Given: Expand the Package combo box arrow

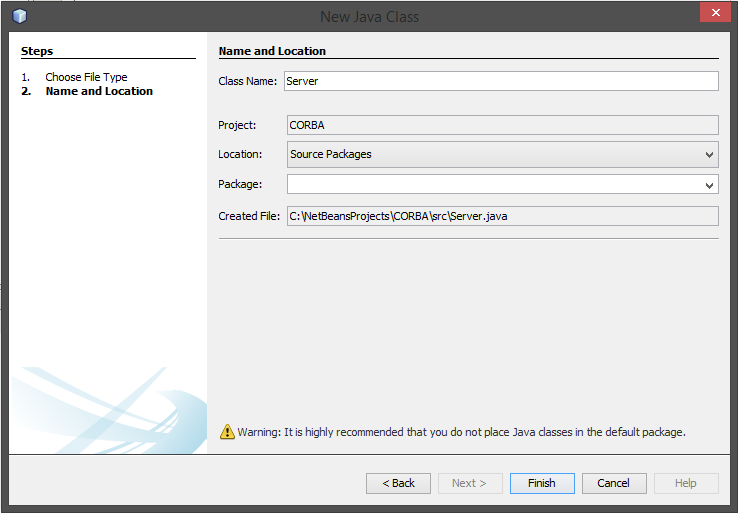Looking at the screenshot, I should (709, 185).
